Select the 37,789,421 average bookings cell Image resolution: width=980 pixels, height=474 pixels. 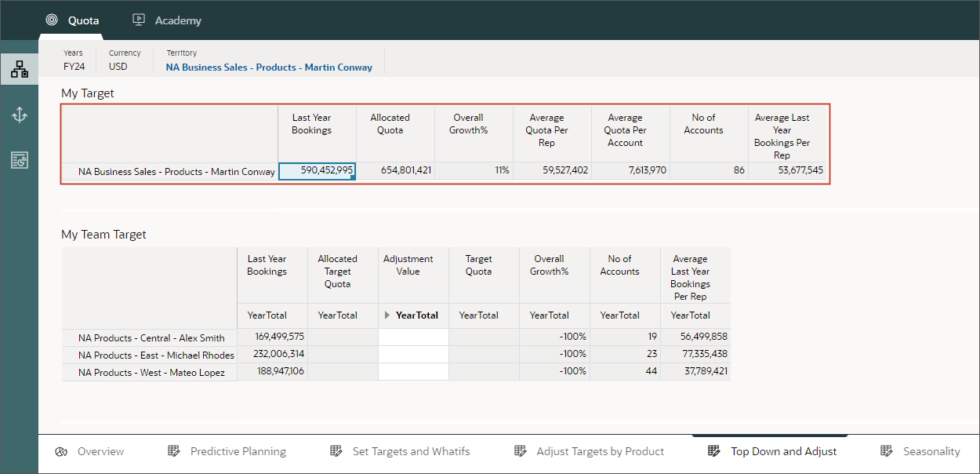(x=695, y=372)
